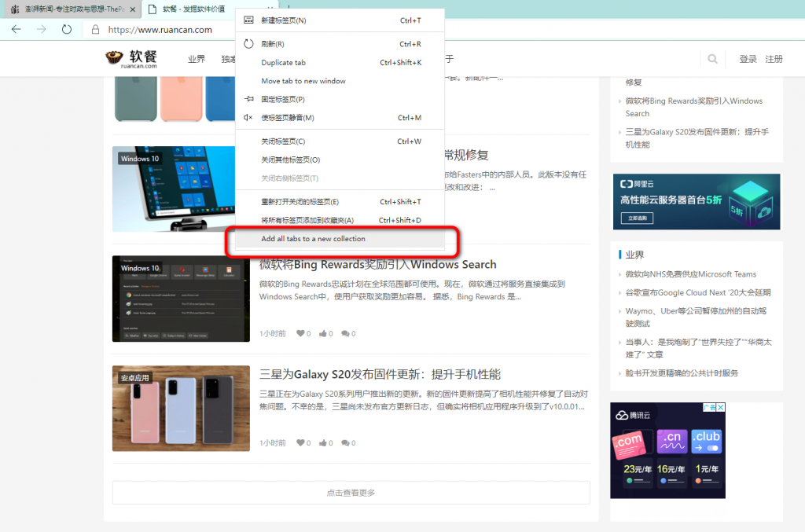The image size is (805, 532).
Task: Switch to the 澎湃新闻 browser tab
Action: [71, 9]
